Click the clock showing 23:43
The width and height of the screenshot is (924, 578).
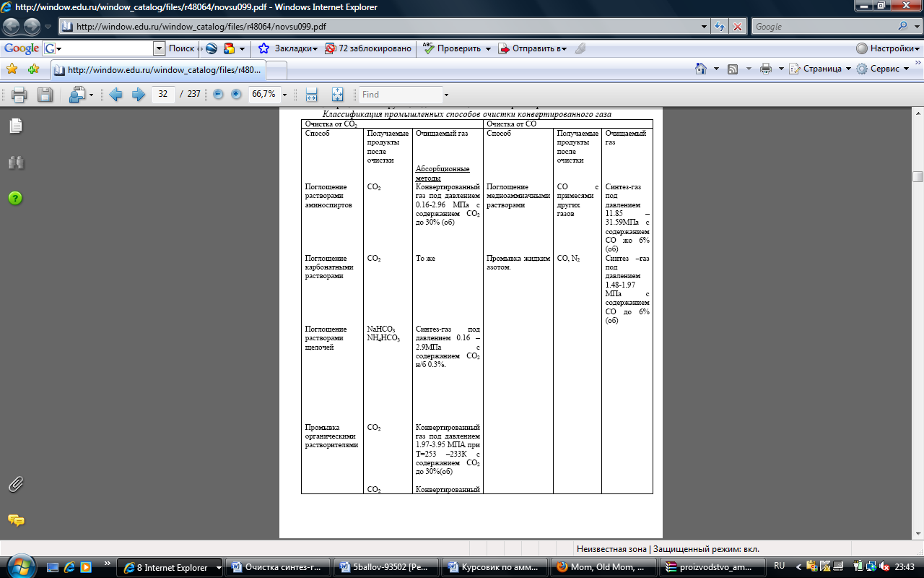point(904,566)
